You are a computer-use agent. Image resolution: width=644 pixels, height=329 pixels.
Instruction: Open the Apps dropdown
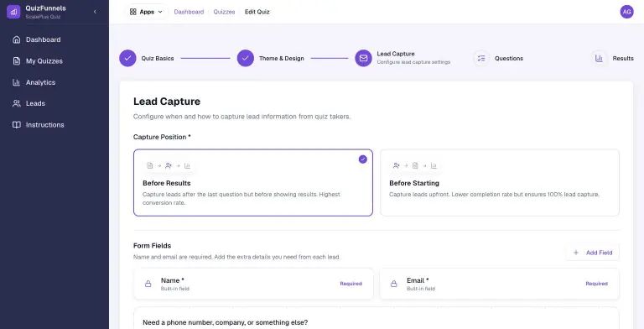click(146, 12)
